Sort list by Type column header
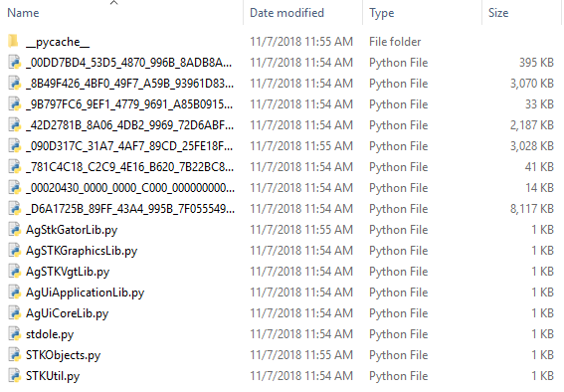This screenshot has height=392, width=564. 381,13
